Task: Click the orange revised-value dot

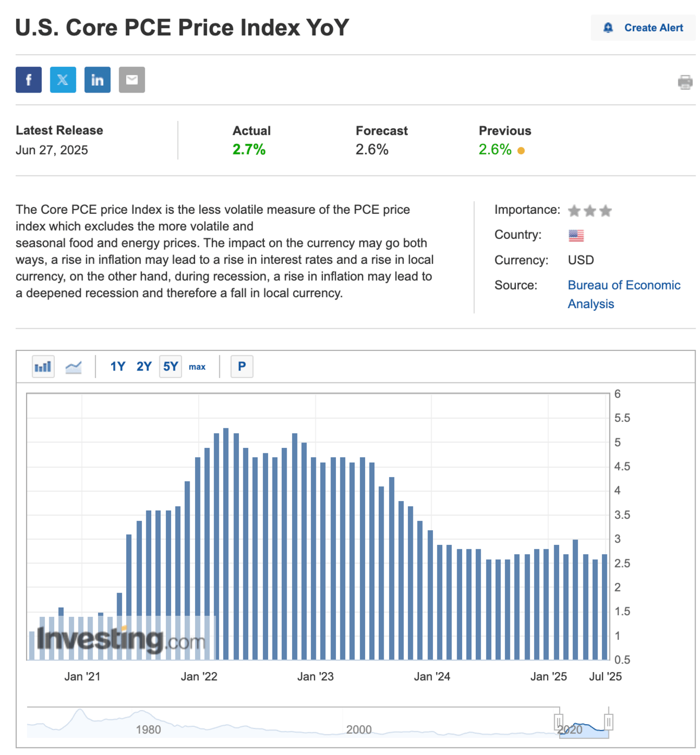Action: point(521,151)
